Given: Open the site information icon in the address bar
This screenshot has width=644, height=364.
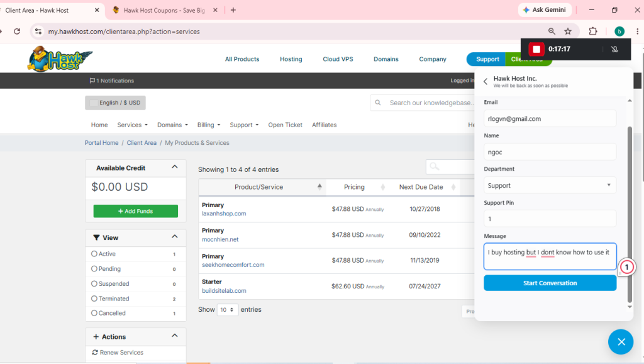Looking at the screenshot, I should 38,31.
